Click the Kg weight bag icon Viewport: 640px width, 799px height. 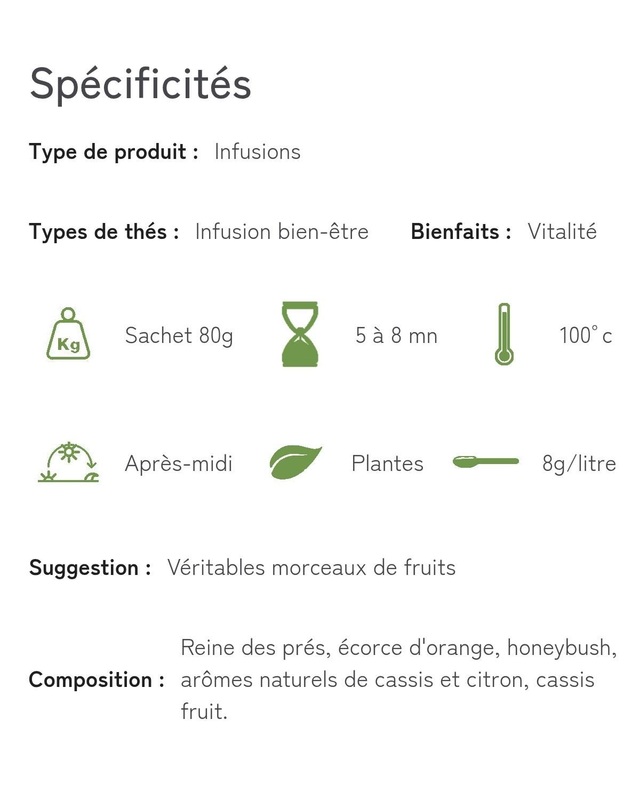[x=68, y=334]
